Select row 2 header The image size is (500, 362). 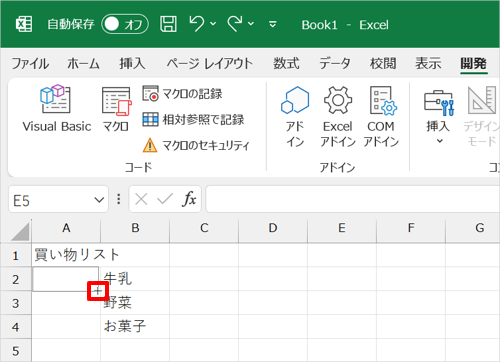pos(16,279)
